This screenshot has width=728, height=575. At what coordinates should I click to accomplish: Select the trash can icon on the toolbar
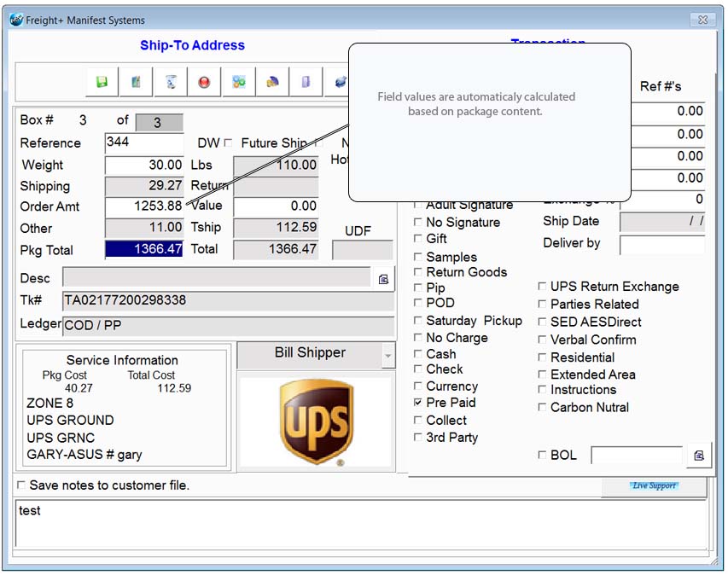171,83
